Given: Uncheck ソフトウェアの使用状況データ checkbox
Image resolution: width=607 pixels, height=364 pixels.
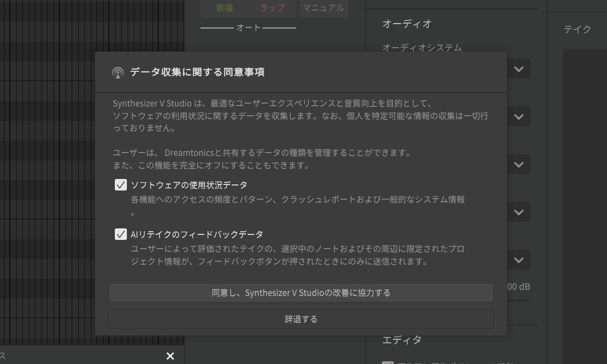Looking at the screenshot, I should tap(121, 185).
